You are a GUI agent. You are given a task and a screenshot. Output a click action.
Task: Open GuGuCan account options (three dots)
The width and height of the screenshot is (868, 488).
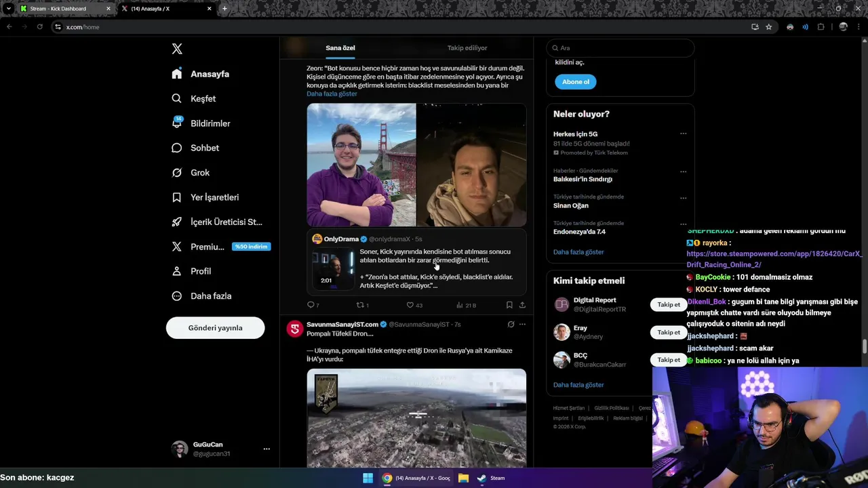[267, 449]
